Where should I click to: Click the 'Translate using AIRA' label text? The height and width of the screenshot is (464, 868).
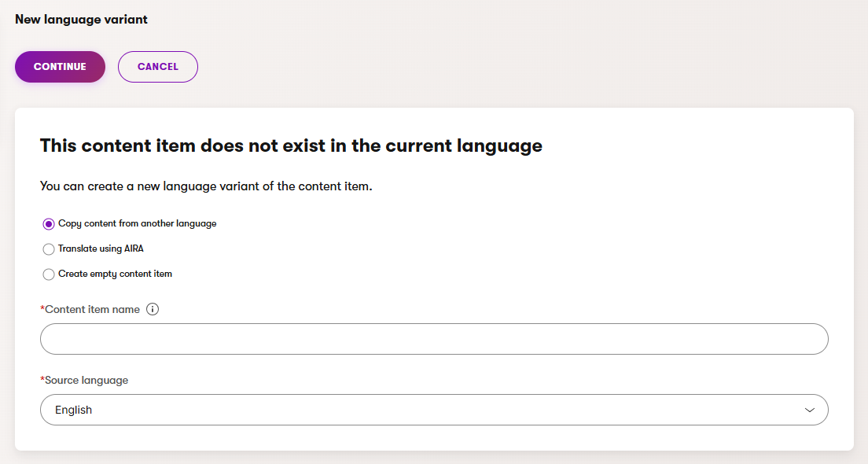point(101,249)
